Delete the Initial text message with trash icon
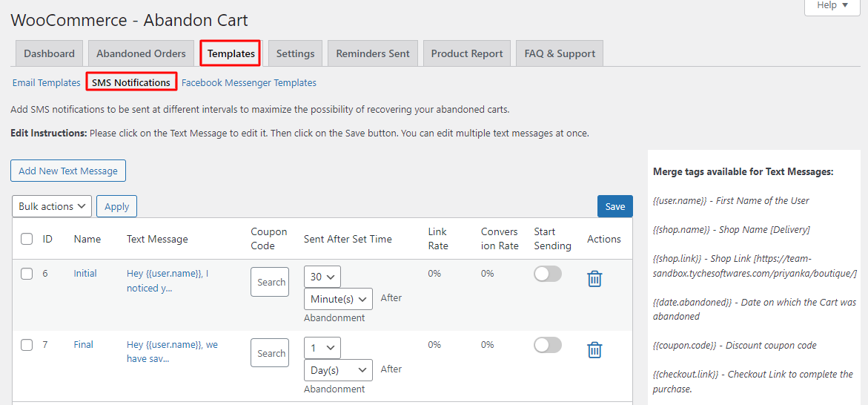868x405 pixels. (x=594, y=279)
